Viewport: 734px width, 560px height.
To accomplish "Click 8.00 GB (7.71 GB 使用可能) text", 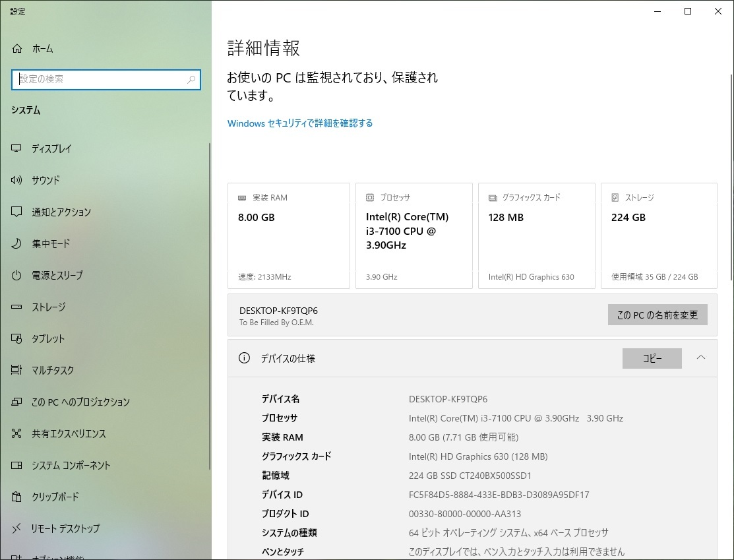I will pos(464,437).
